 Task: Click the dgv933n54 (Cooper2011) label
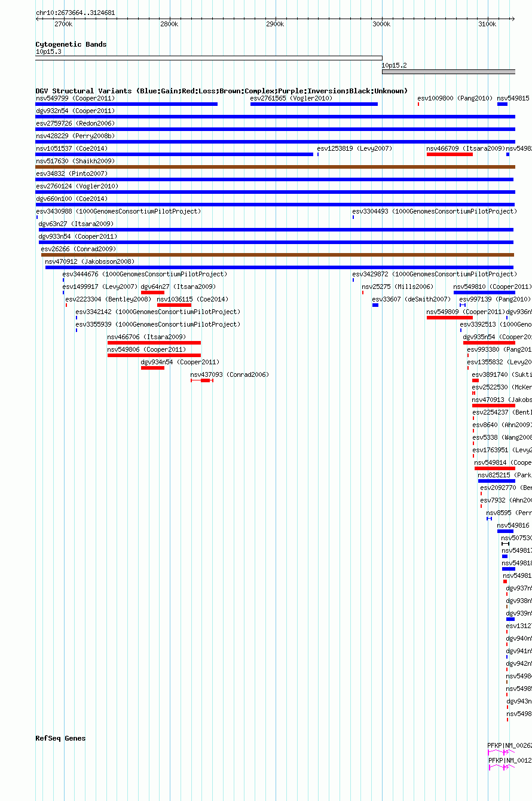click(78, 236)
